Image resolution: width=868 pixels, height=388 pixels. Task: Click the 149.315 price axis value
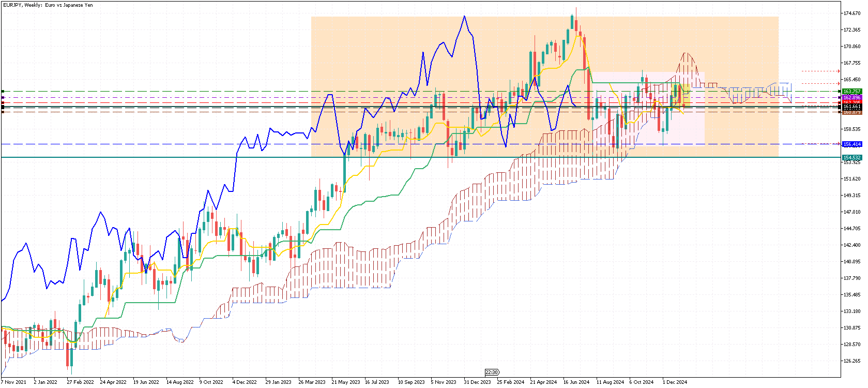852,196
